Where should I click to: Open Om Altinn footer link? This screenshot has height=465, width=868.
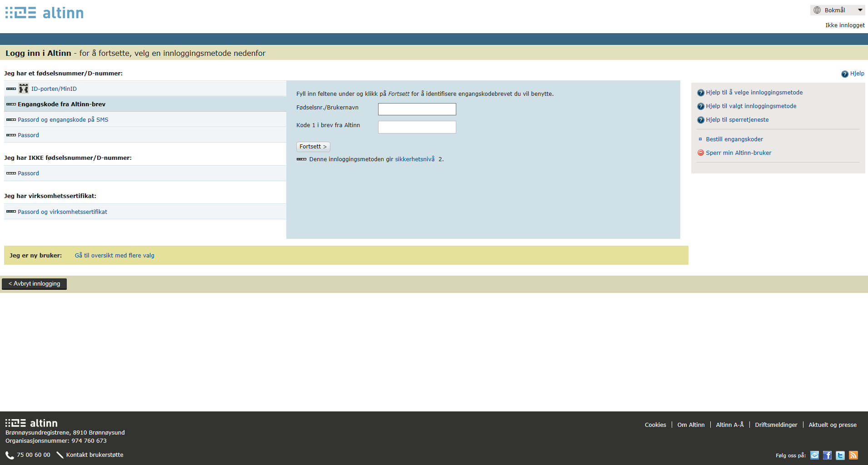[x=691, y=425]
